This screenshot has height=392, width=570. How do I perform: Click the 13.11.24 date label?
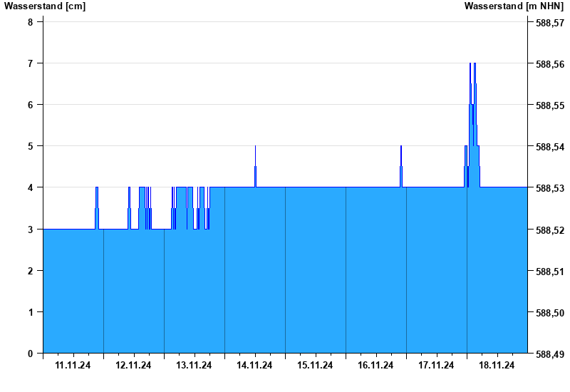pos(194,365)
